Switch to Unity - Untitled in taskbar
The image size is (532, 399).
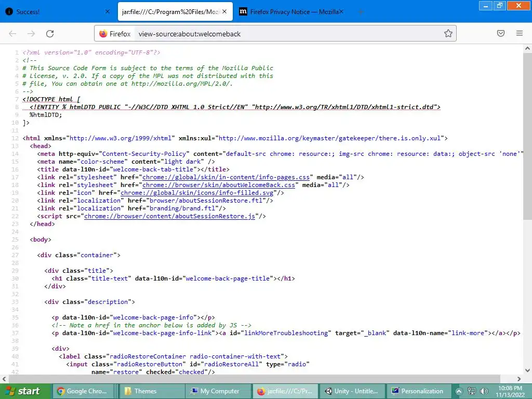coord(352,391)
